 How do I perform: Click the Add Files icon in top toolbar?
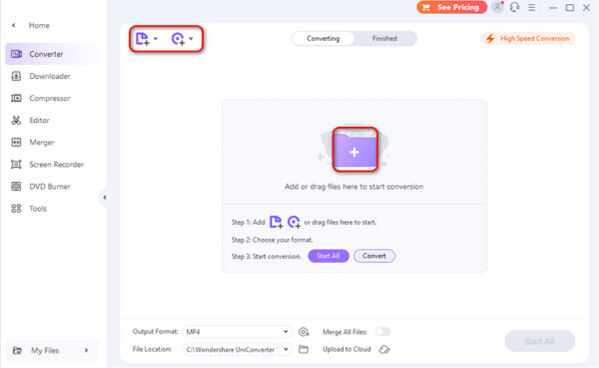click(x=142, y=39)
